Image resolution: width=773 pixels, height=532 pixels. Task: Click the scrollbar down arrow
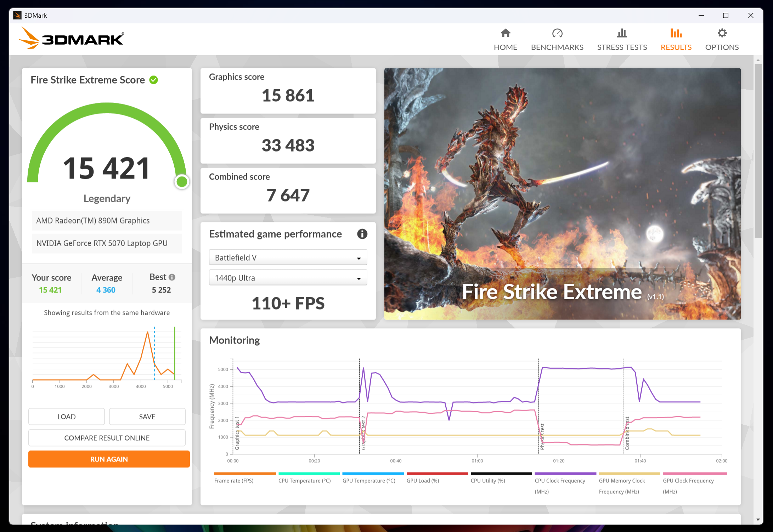click(x=758, y=520)
